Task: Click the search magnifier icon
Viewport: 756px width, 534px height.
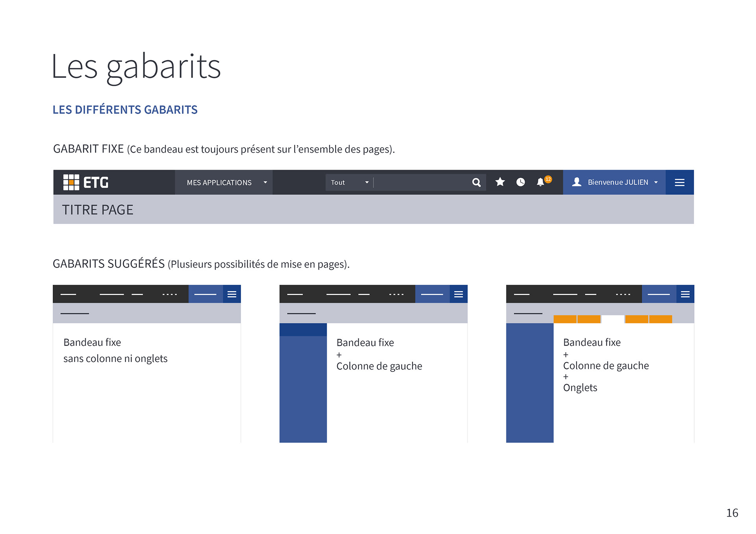Action: pos(476,182)
